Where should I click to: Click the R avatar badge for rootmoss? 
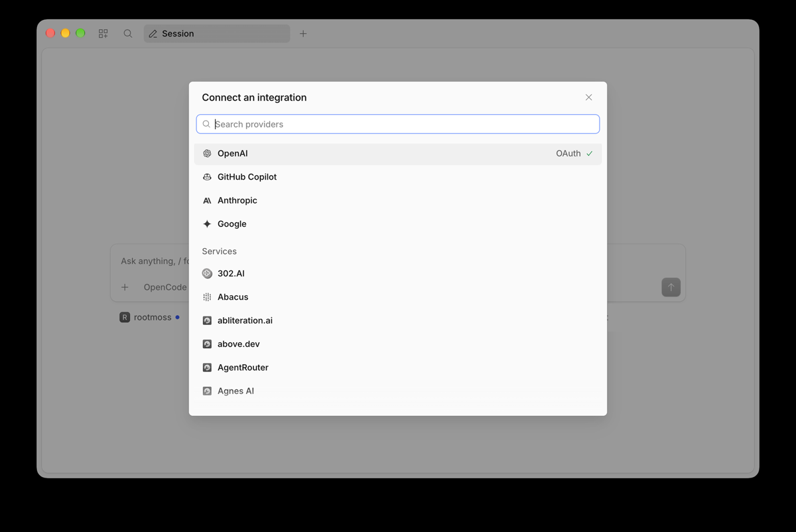click(x=125, y=317)
